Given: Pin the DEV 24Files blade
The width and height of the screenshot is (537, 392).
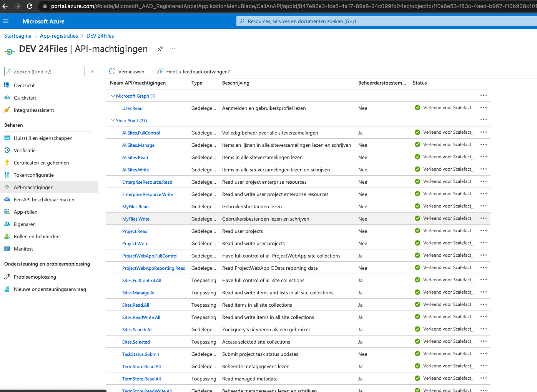Looking at the screenshot, I should coord(160,49).
